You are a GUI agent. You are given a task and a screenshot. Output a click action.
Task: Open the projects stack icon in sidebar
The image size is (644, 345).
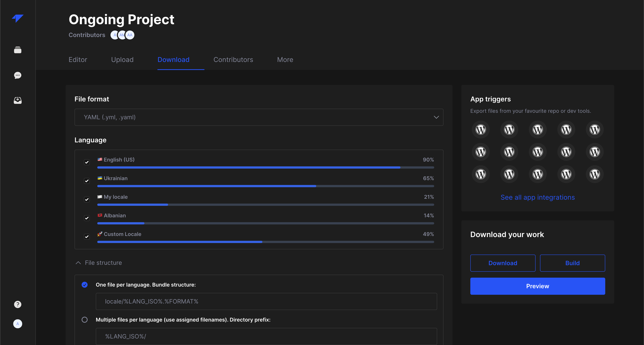(18, 50)
